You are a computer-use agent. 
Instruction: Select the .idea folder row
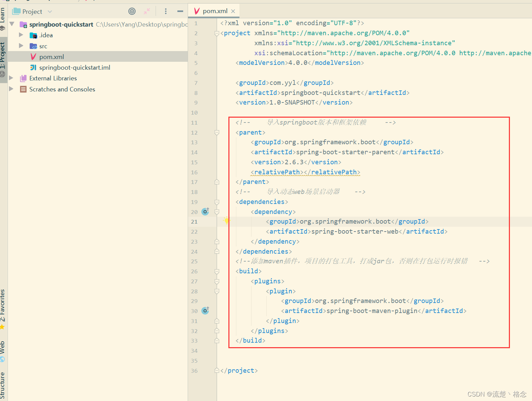(x=98, y=35)
